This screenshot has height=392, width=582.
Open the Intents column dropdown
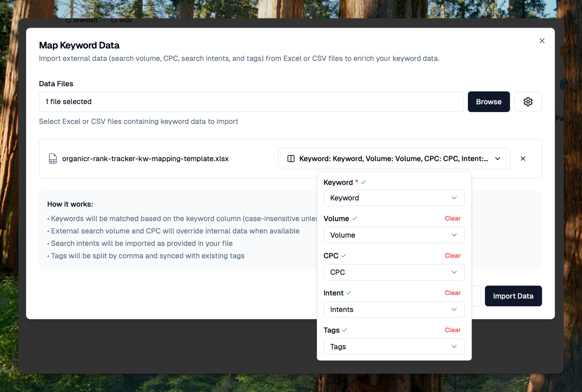tap(394, 309)
